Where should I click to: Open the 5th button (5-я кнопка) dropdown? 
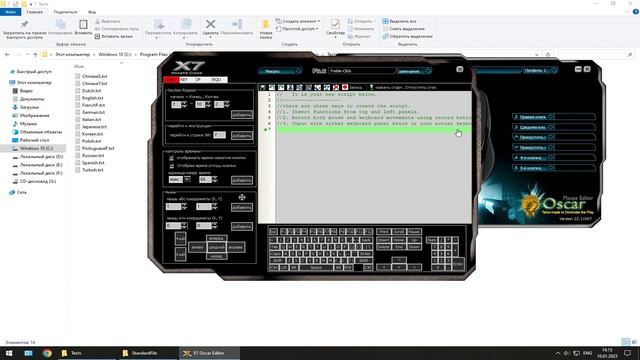(x=533, y=168)
